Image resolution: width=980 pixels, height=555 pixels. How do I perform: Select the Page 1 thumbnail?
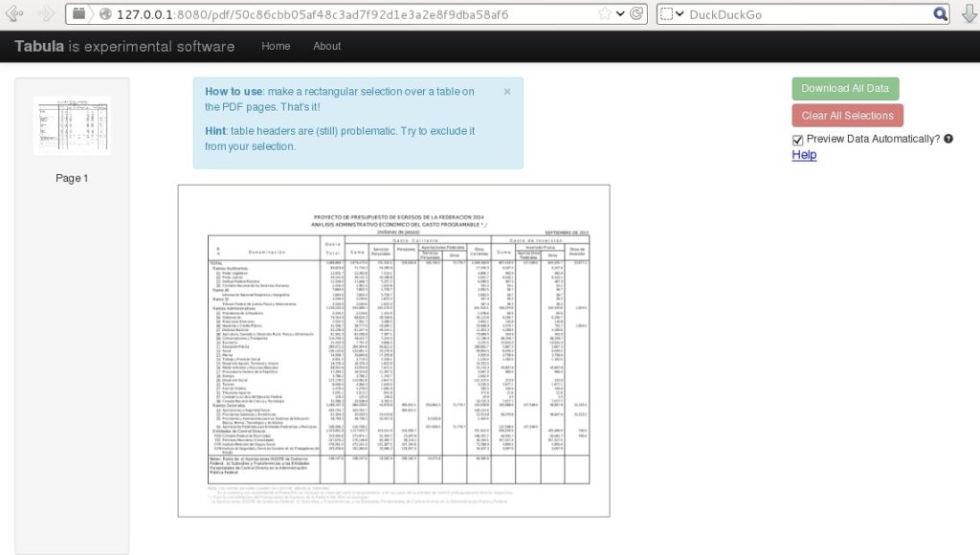(x=72, y=126)
